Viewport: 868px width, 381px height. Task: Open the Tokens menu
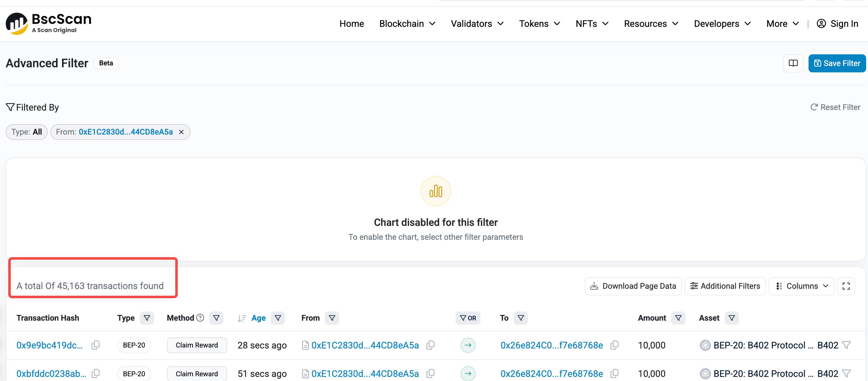539,24
